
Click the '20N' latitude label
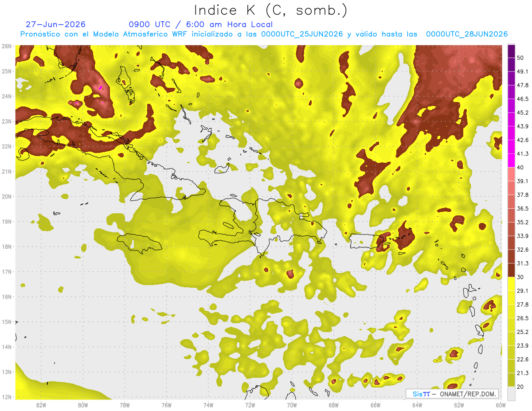tap(7, 196)
